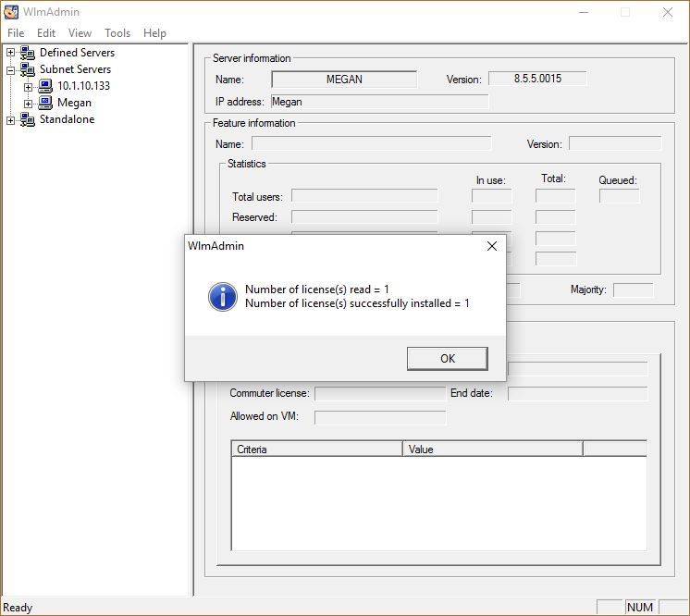Screen dimensions: 690x616
Task: Expand the Standalone node
Action: point(10,119)
